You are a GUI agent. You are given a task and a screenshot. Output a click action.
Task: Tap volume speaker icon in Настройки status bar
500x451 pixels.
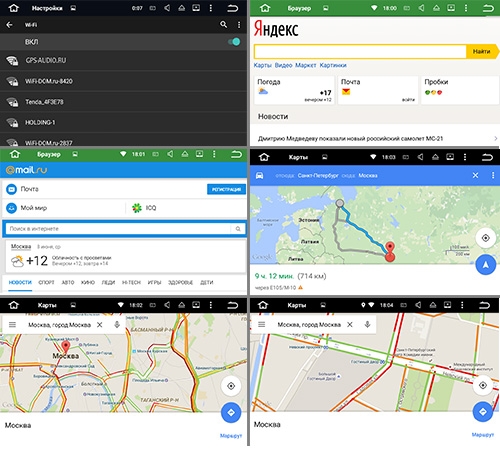tap(167, 8)
